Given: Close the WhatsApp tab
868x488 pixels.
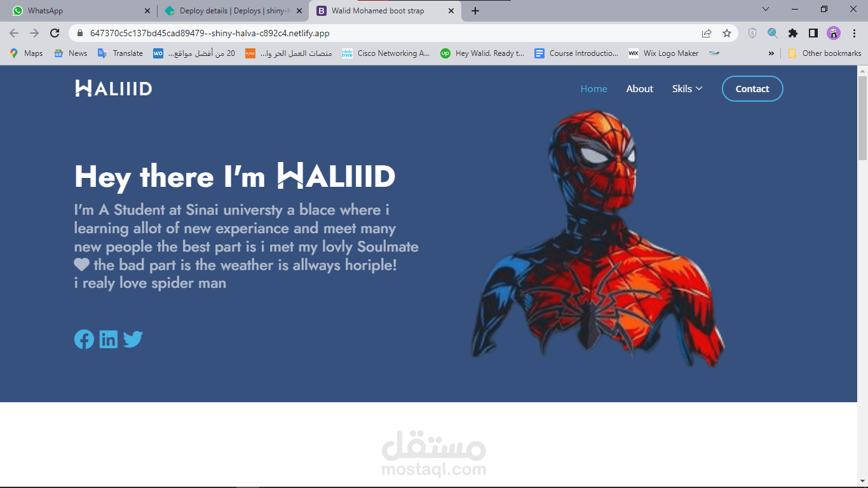Looking at the screenshot, I should click(147, 11).
